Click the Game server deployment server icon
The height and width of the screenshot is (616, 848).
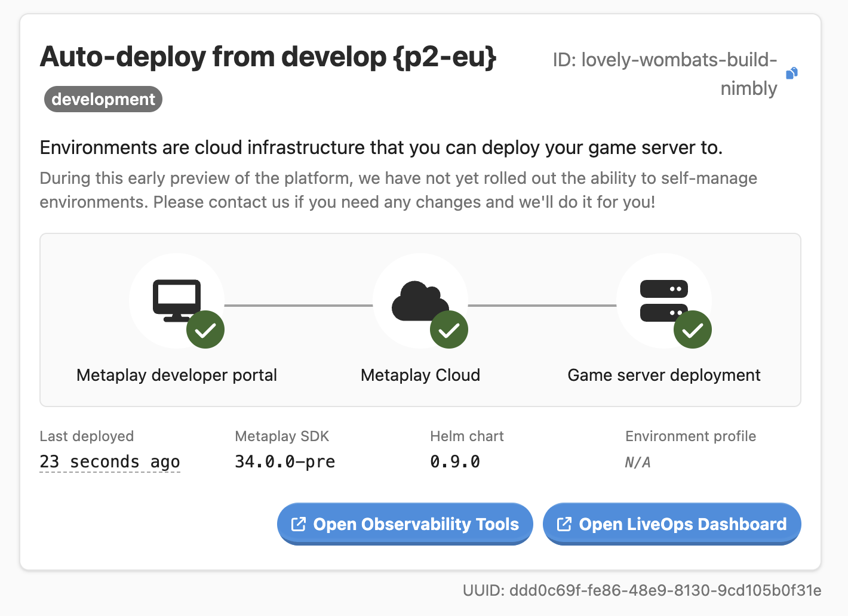click(x=664, y=301)
